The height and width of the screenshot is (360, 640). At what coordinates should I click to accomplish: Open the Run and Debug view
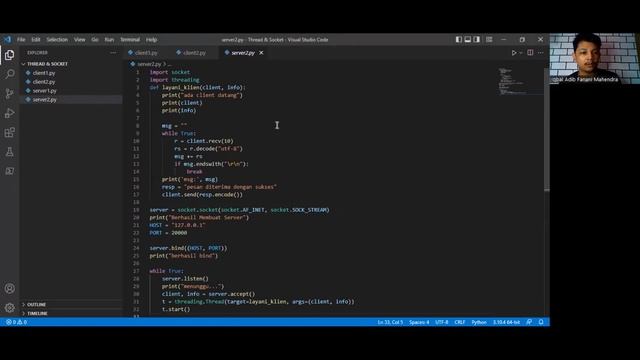coord(9,113)
